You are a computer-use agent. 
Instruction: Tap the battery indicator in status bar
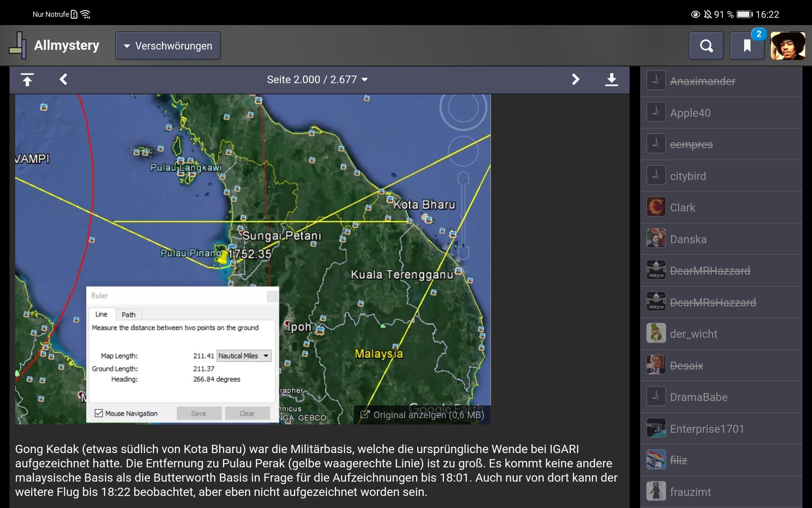(x=744, y=15)
